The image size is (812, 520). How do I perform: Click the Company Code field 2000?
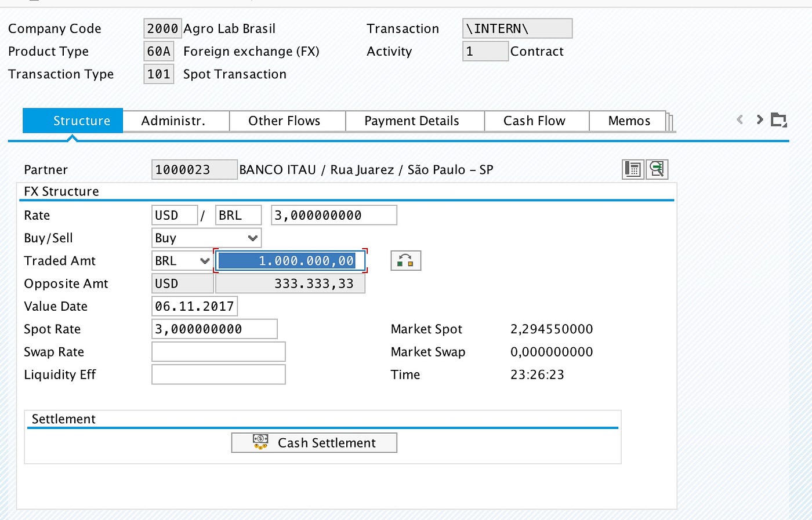click(x=162, y=28)
